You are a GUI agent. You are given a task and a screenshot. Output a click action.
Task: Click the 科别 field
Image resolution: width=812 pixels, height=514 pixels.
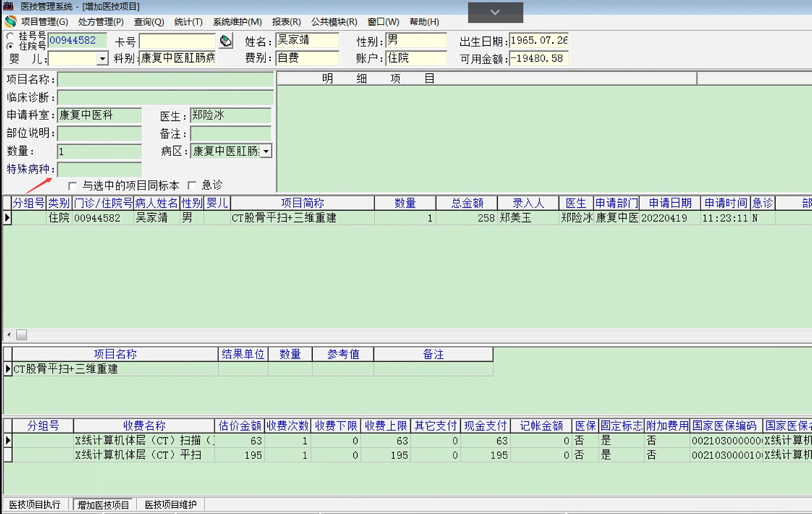point(177,58)
